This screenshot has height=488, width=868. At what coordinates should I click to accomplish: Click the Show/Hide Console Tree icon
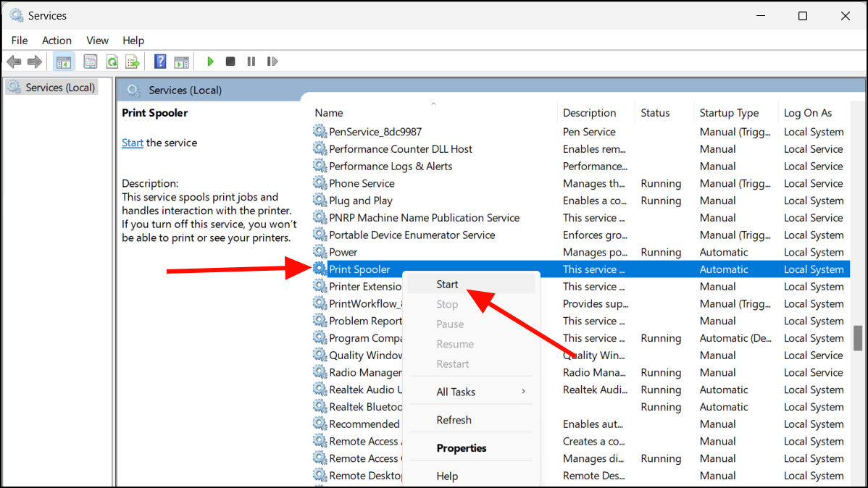point(63,61)
